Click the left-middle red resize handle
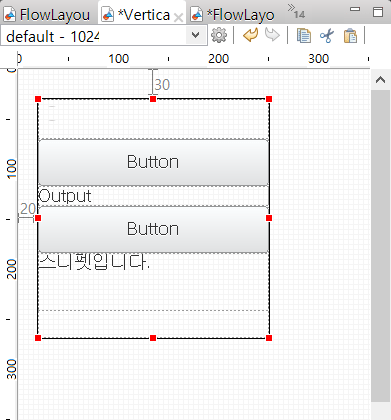 pos(38,218)
